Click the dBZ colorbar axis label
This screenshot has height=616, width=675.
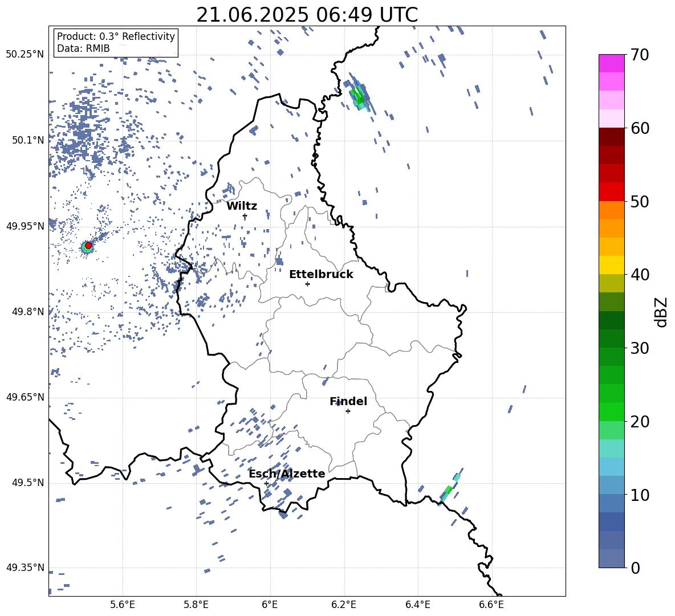click(x=662, y=312)
